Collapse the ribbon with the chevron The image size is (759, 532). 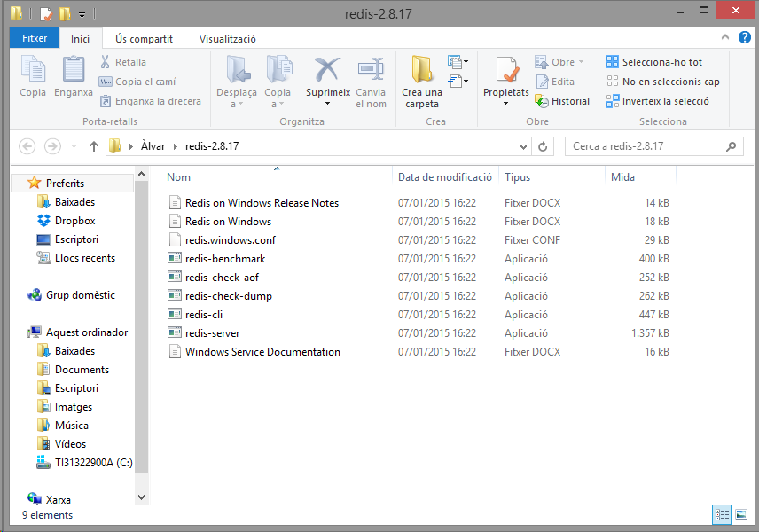click(x=725, y=38)
